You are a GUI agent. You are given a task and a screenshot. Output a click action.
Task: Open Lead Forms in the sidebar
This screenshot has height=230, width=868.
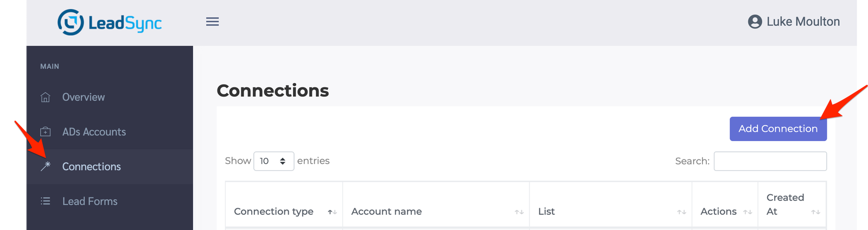pos(90,201)
